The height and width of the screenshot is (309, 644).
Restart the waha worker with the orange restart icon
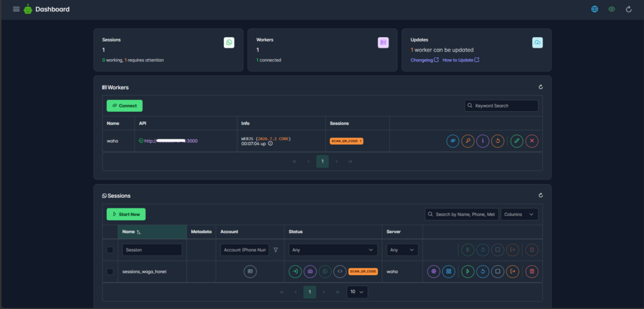coord(497,141)
